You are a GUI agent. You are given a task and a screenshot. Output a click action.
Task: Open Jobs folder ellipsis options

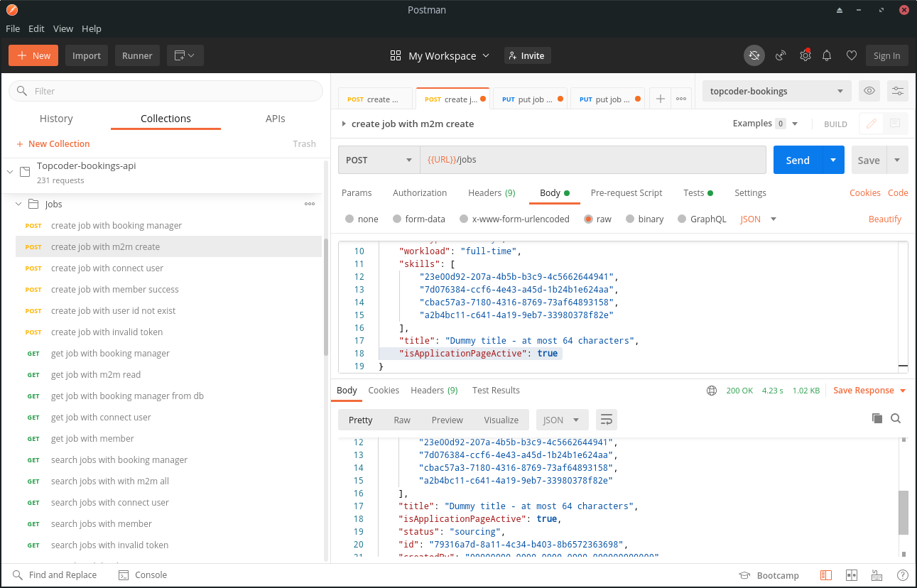click(310, 204)
